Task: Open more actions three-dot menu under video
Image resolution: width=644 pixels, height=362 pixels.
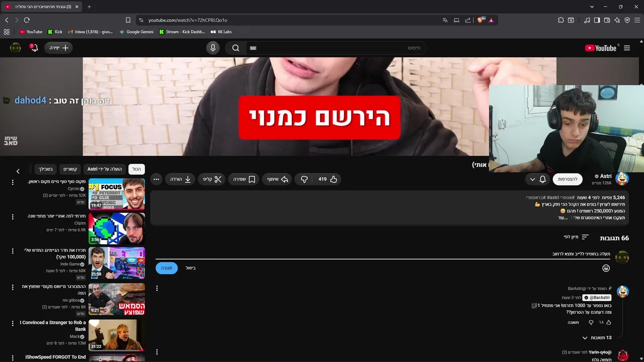Action: (156, 179)
